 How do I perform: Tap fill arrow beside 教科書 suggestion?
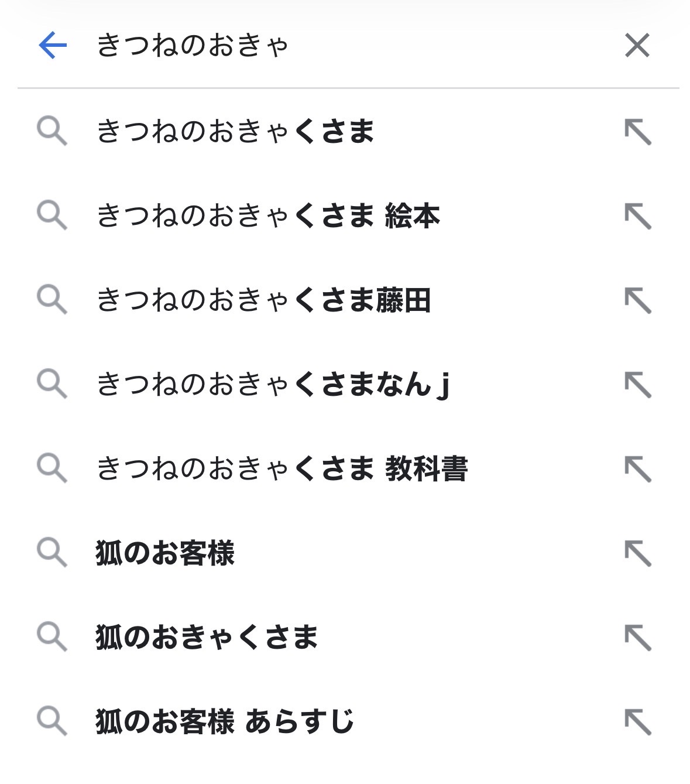pyautogui.click(x=638, y=469)
